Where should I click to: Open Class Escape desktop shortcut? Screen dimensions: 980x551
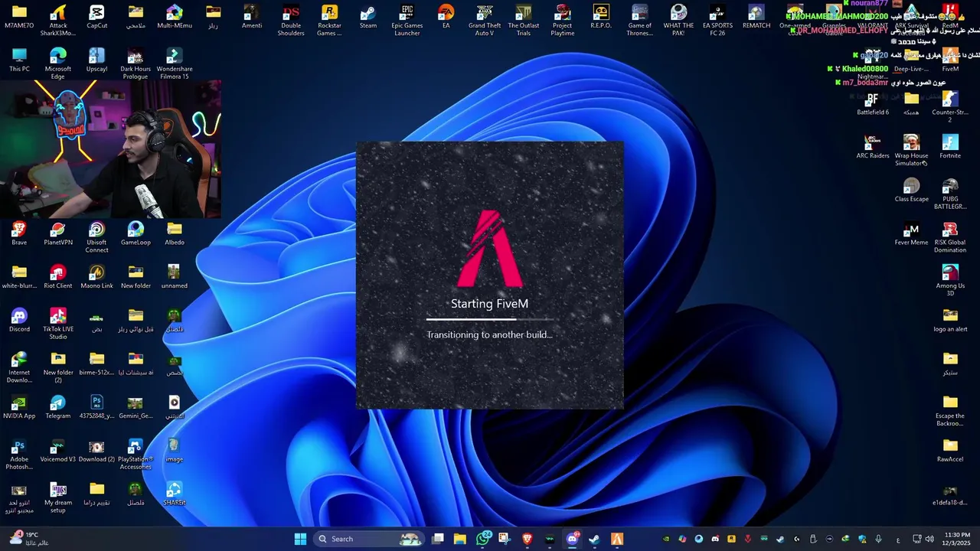click(911, 191)
